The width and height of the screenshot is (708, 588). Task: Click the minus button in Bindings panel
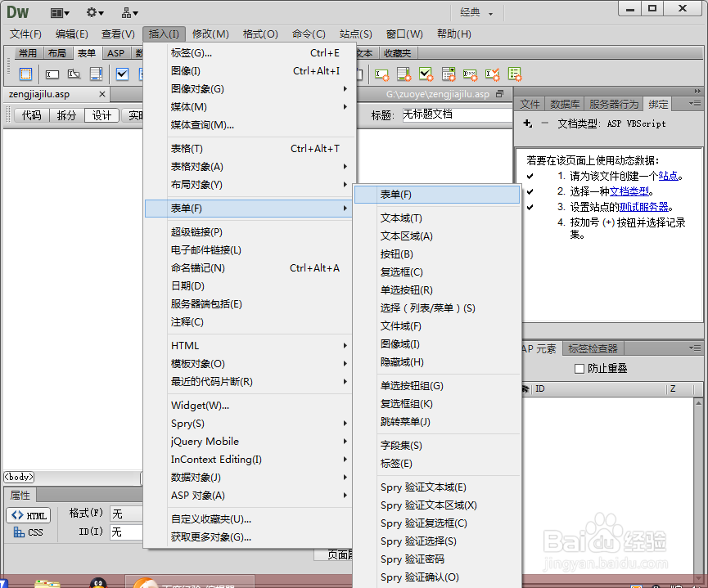[545, 123]
